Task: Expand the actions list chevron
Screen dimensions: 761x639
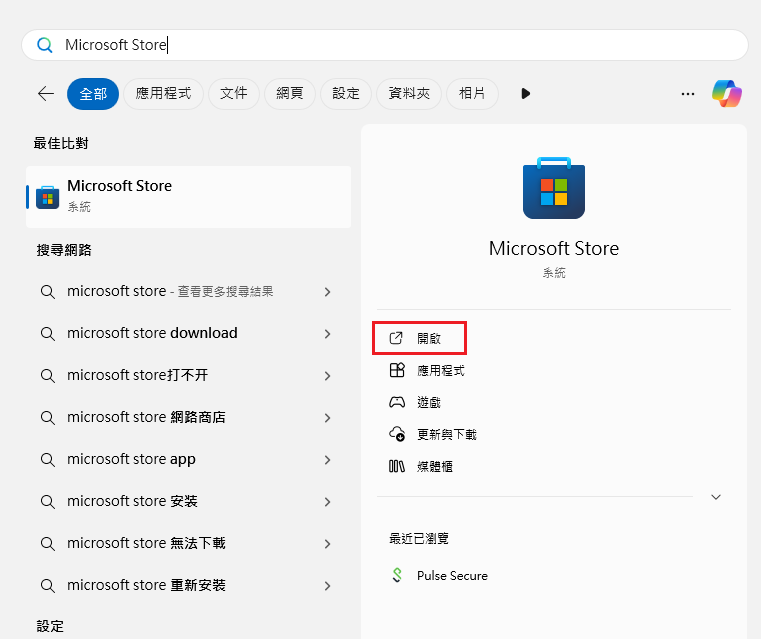Action: [715, 497]
